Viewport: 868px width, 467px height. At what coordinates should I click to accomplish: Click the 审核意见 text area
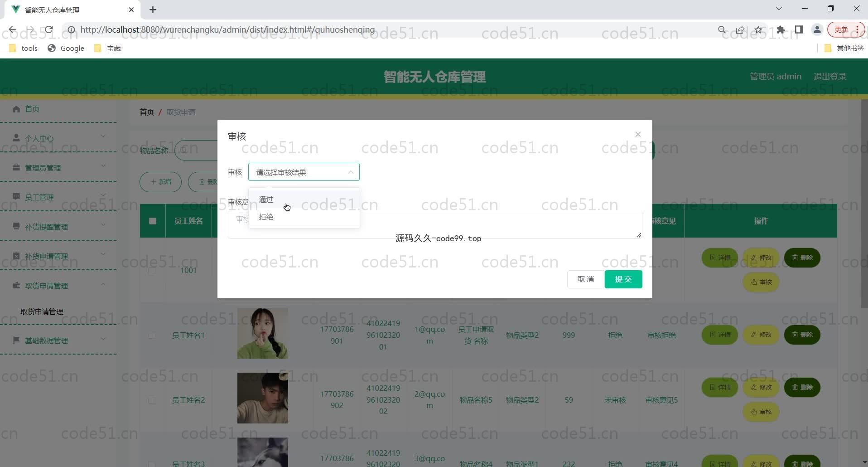[x=435, y=224]
